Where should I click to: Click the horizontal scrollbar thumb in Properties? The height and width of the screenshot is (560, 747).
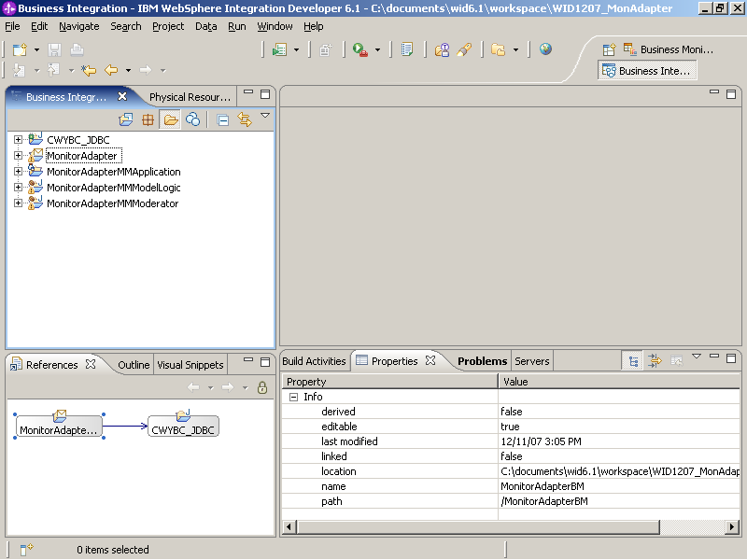[478, 526]
